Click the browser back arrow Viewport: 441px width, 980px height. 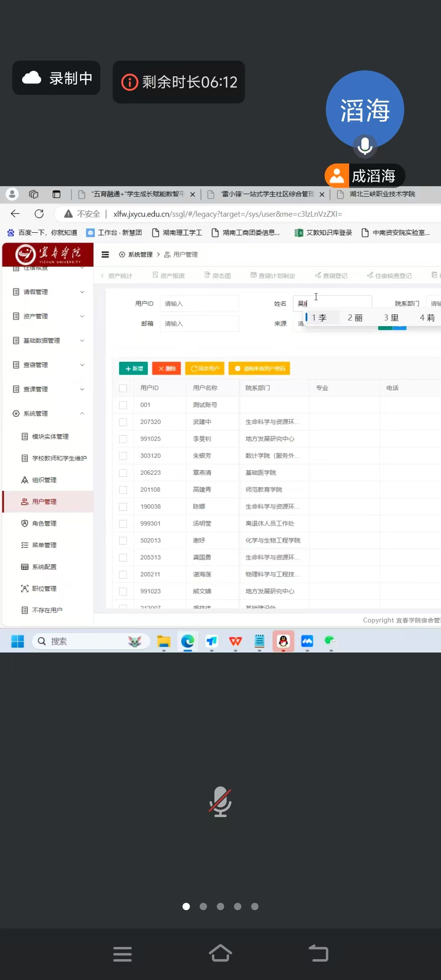(15, 214)
